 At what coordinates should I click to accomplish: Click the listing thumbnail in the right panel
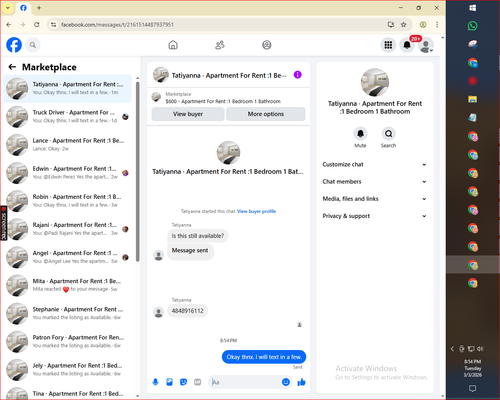point(375,82)
